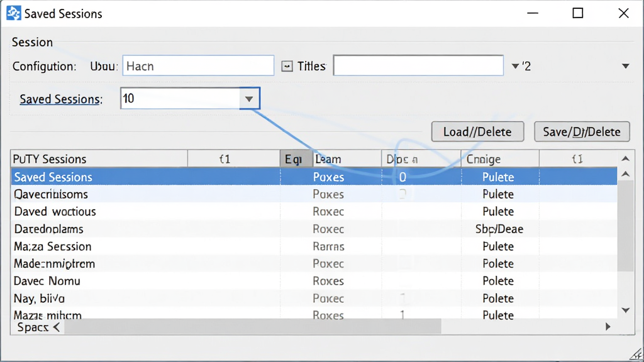
Task: Select the Made:nmiptrem row
Action: click(314, 263)
